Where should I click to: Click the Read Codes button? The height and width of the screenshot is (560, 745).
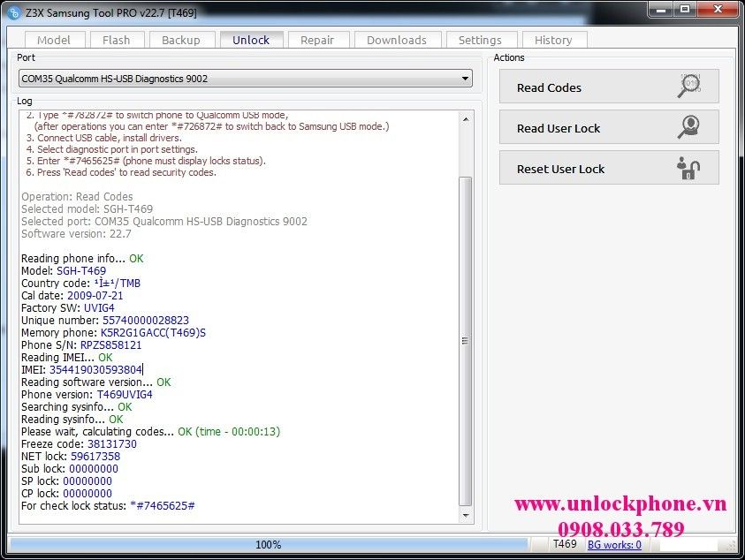(x=609, y=87)
